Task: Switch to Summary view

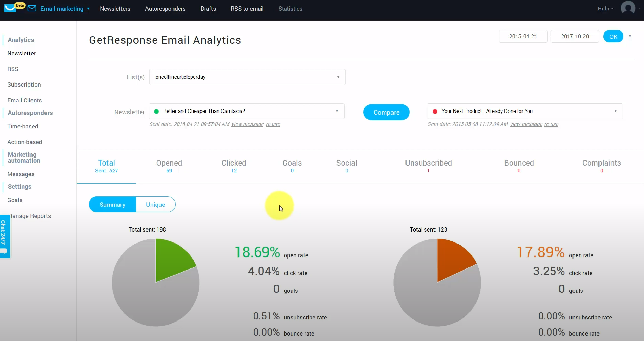Action: coord(112,205)
